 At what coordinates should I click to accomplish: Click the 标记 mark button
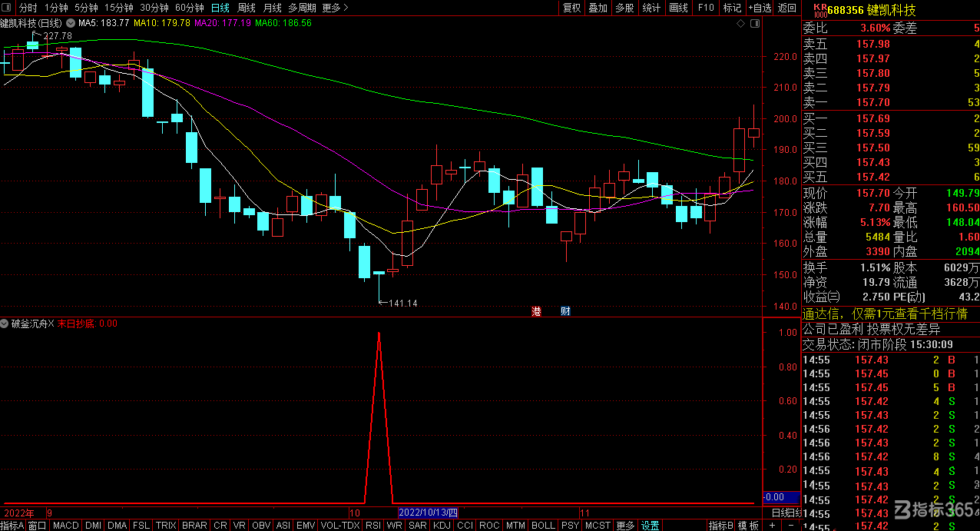[732, 8]
